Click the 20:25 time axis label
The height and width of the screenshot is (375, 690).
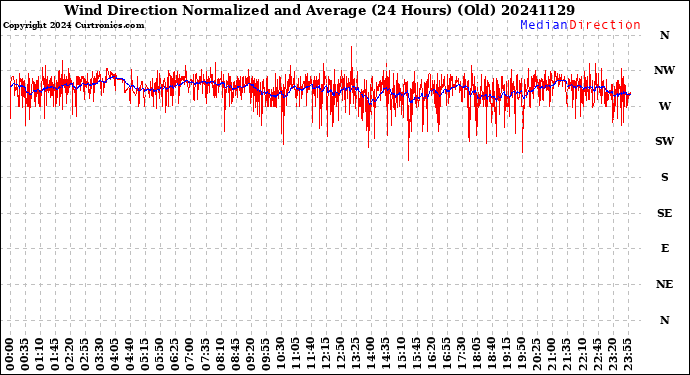[536, 354]
